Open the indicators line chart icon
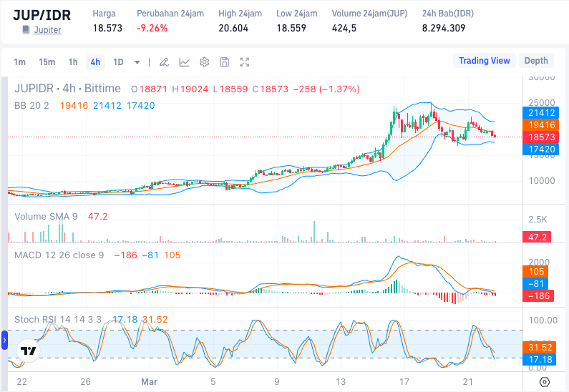This screenshot has width=569, height=392. 184,62
